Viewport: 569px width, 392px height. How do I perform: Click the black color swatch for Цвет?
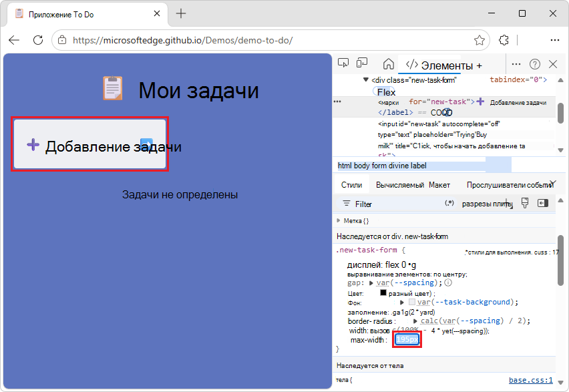383,292
